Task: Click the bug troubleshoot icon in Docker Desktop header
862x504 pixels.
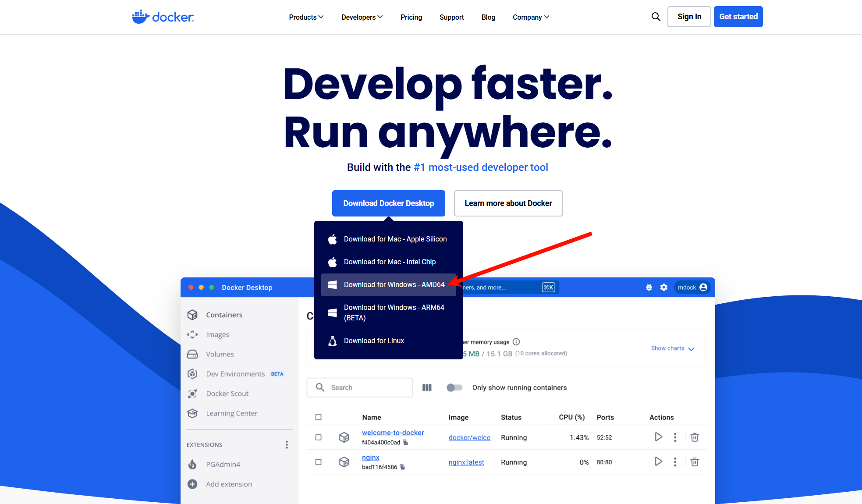Action: pos(649,287)
